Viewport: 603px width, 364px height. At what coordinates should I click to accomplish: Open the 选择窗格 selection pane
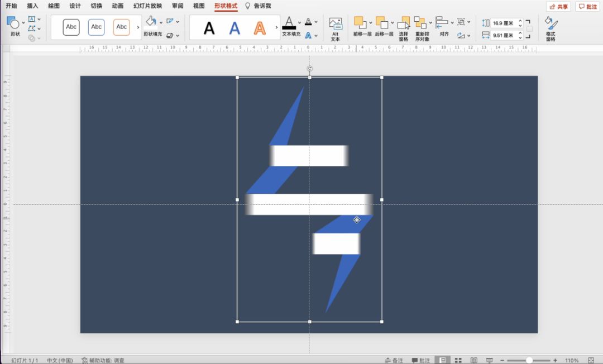[404, 29]
